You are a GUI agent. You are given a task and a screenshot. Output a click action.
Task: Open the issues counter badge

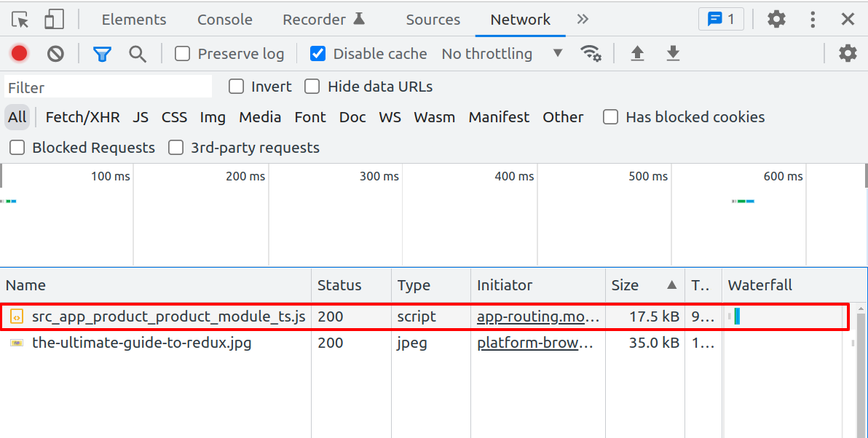tap(722, 20)
